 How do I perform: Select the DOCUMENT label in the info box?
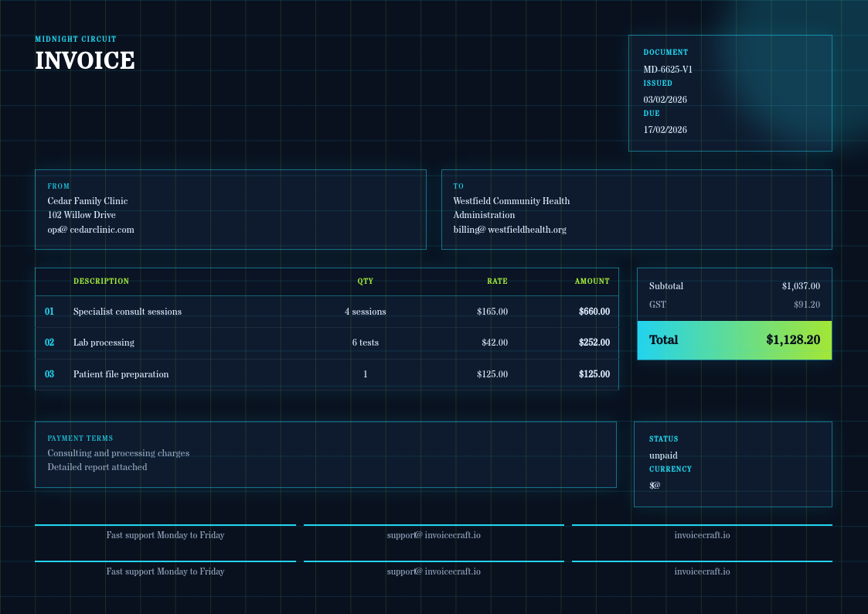coord(665,52)
